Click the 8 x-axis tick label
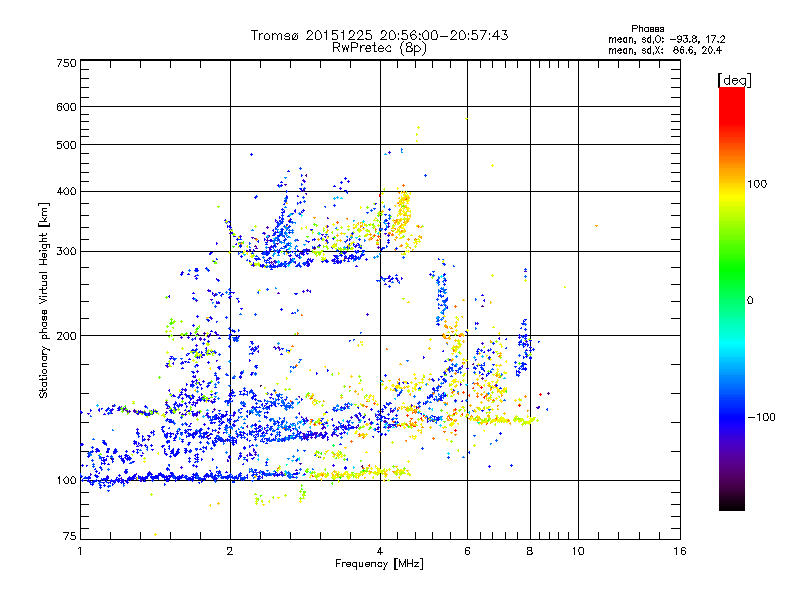The height and width of the screenshot is (600, 800). point(530,551)
